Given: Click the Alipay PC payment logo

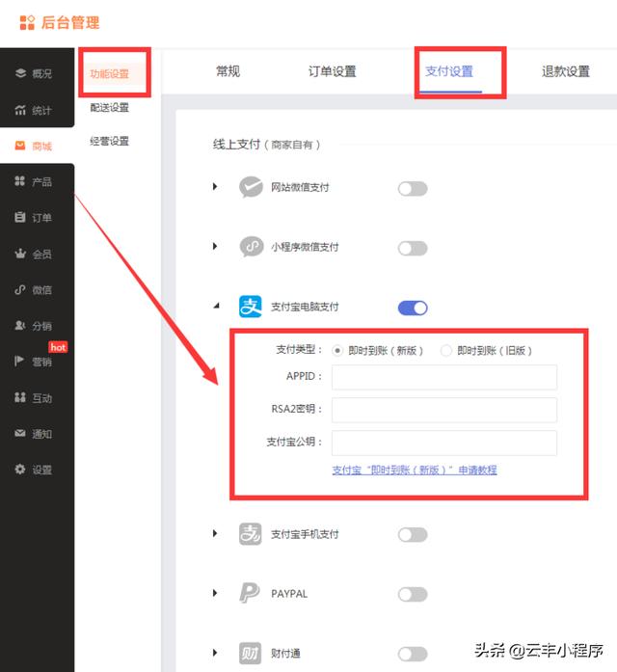Looking at the screenshot, I should pyautogui.click(x=251, y=308).
